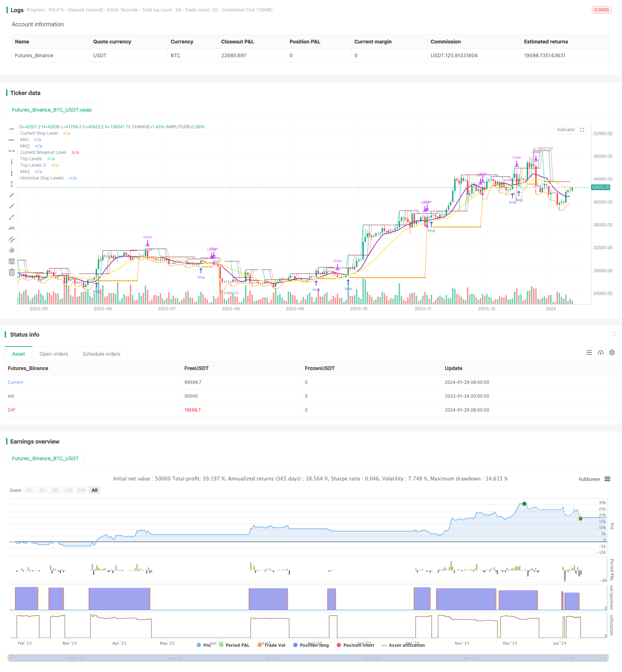Select the vertical straight line drawing tool
Viewport: 622px width, 672px height.
(x=12, y=162)
